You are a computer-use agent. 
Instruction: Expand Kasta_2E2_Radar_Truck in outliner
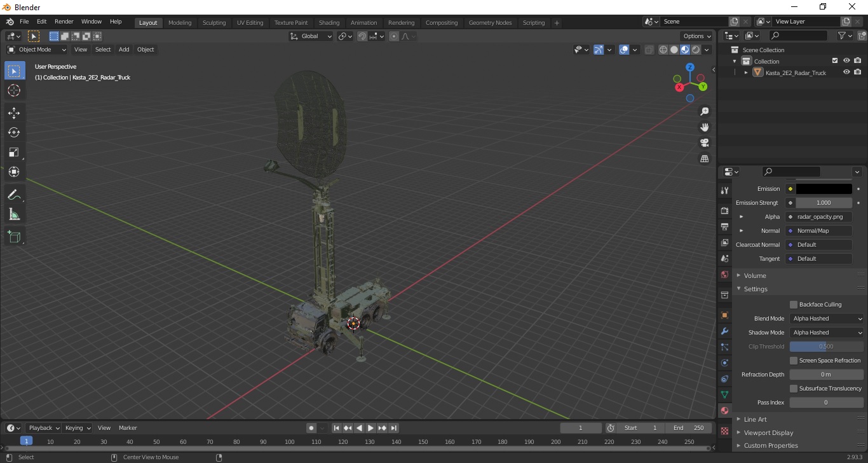pos(746,73)
